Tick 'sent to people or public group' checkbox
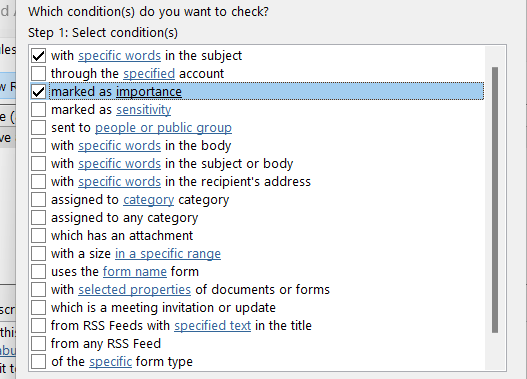Image resolution: width=527 pixels, height=379 pixels. pos(38,127)
